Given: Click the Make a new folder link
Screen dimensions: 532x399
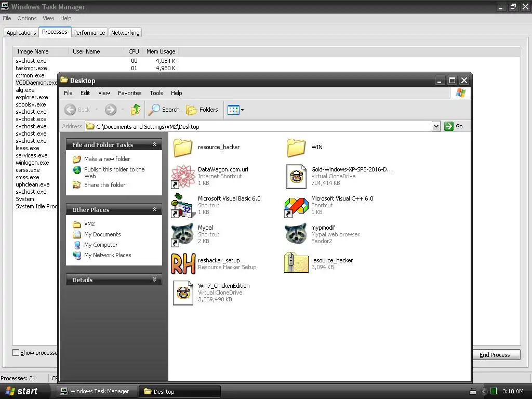Looking at the screenshot, I should click(x=107, y=159).
